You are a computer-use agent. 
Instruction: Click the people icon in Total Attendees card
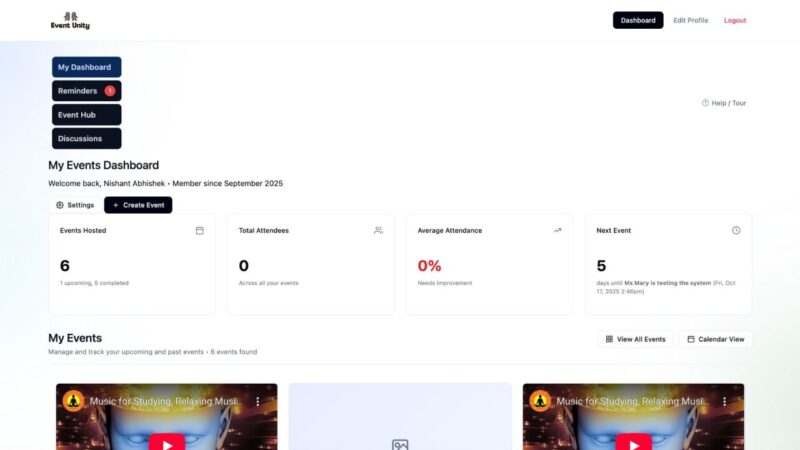point(378,230)
